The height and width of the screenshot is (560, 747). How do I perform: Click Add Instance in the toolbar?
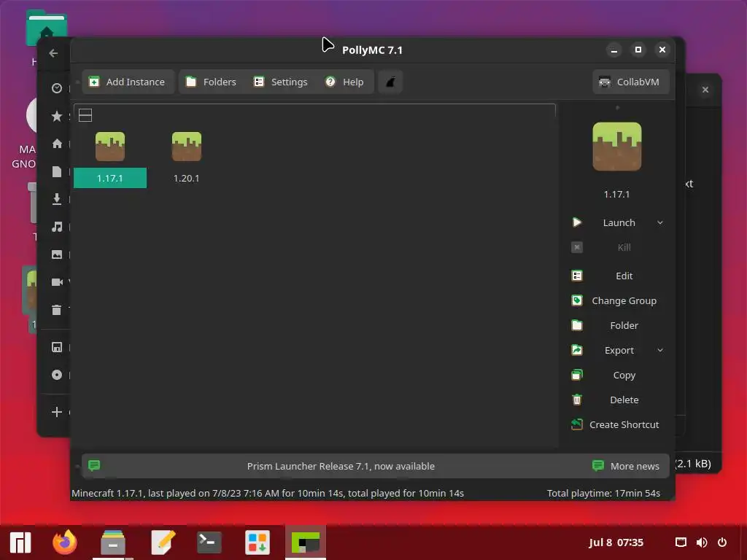pyautogui.click(x=127, y=82)
